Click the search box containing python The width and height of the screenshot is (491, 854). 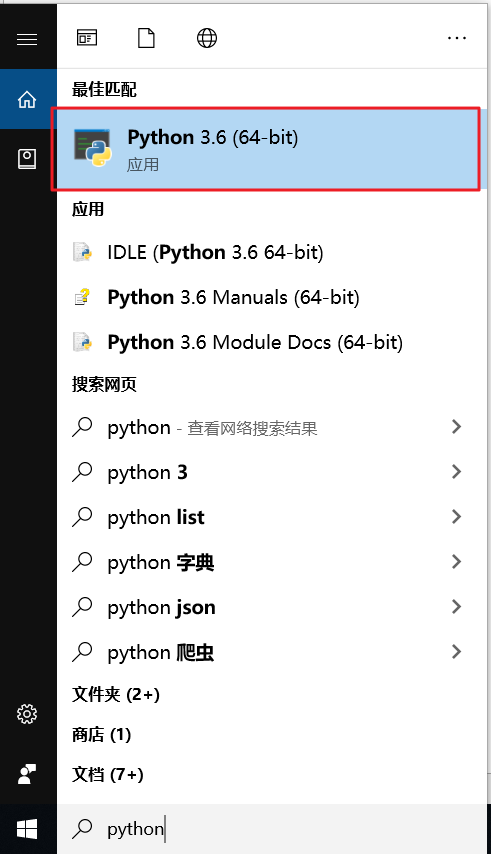(272, 829)
